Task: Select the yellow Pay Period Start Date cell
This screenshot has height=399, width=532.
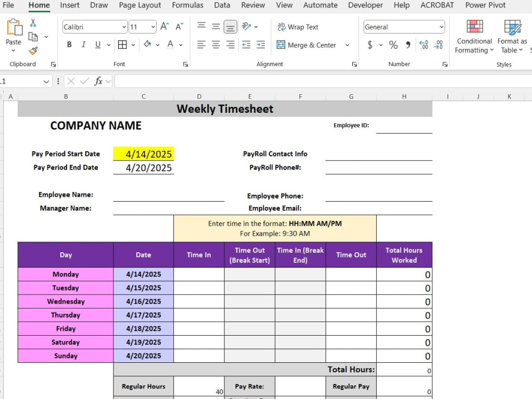Action: click(144, 154)
